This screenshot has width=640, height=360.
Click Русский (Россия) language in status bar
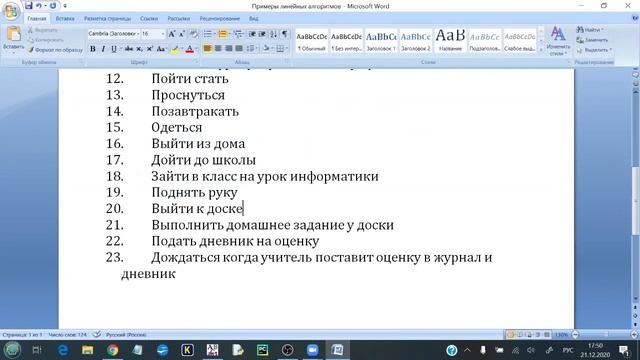(x=126, y=335)
